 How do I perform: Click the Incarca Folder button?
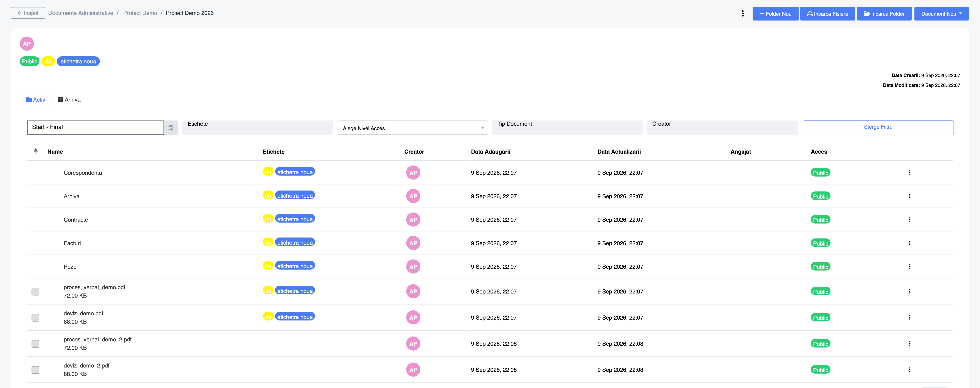point(884,14)
